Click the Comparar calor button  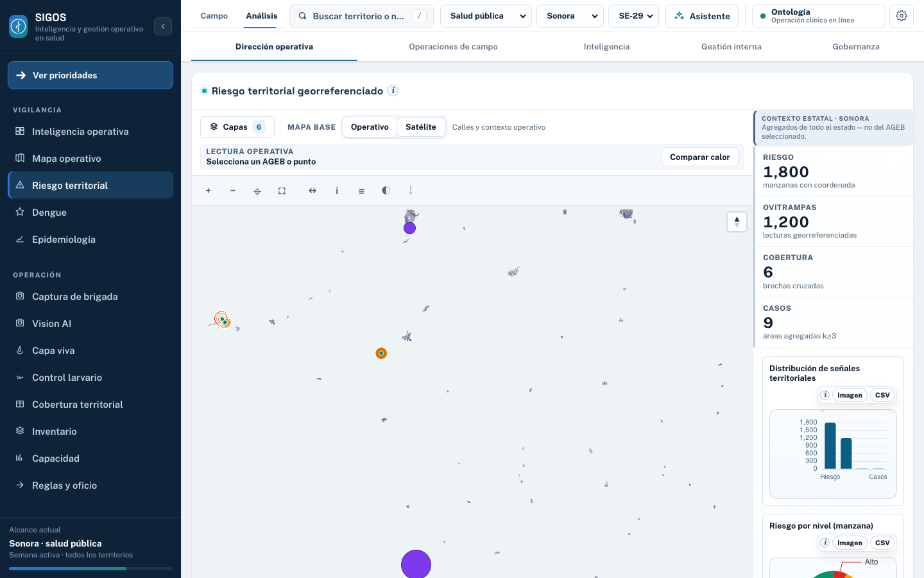point(700,157)
